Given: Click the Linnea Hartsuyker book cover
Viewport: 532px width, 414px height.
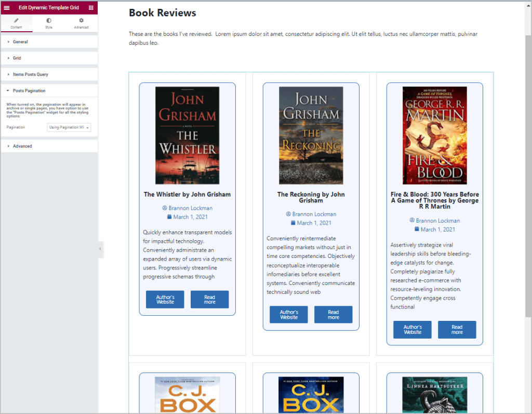Looking at the screenshot, I should click(x=435, y=395).
